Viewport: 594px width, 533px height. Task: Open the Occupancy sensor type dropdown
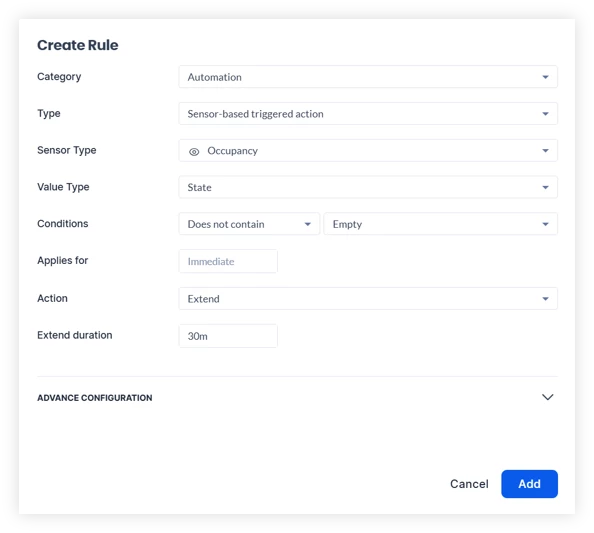(368, 150)
